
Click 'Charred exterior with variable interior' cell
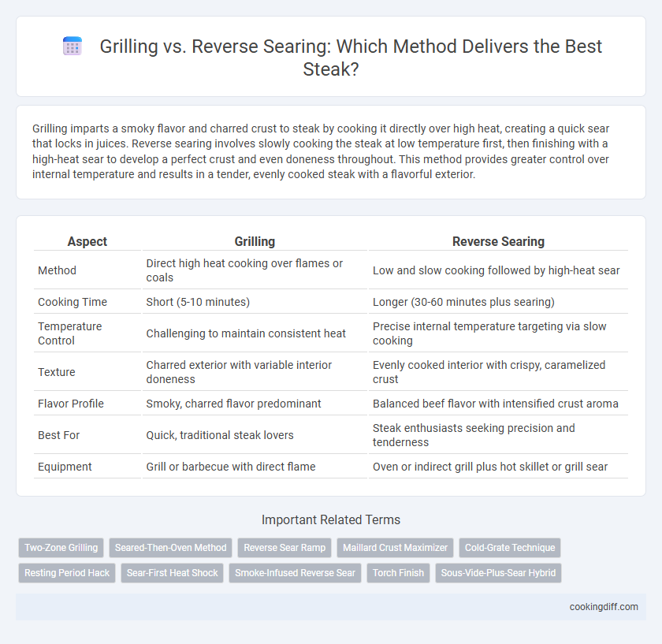(255, 372)
